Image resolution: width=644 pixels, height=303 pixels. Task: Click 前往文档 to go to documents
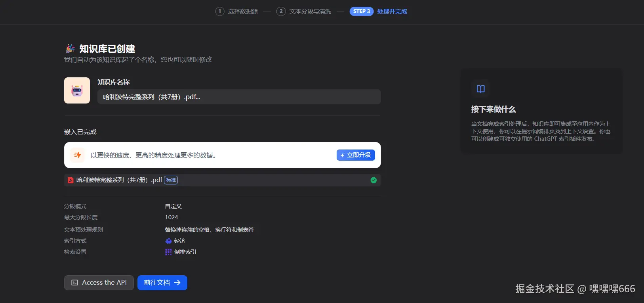click(162, 283)
